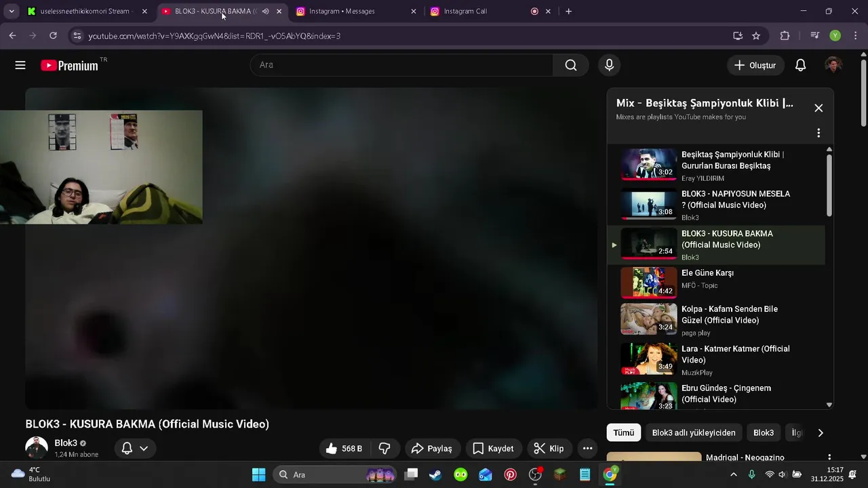This screenshot has height=488, width=868.
Task: Play Lara - Katmer Katmer playlist item
Action: [x=716, y=360]
